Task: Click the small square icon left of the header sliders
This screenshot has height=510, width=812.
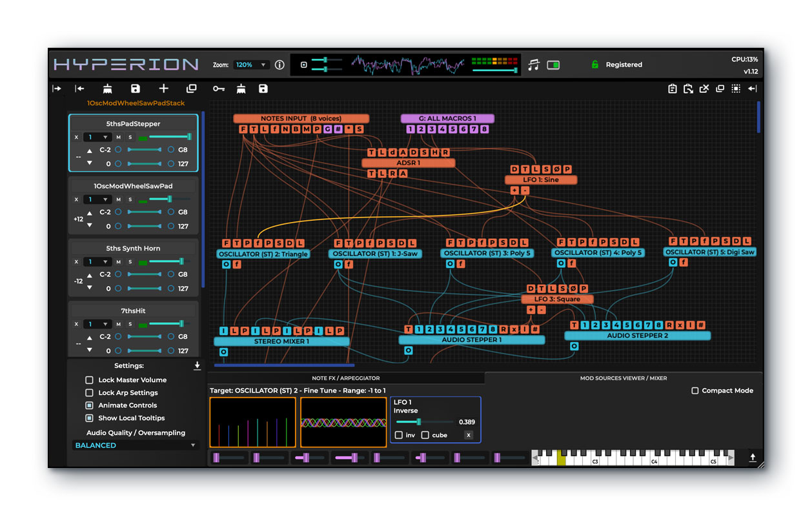Action: (304, 65)
